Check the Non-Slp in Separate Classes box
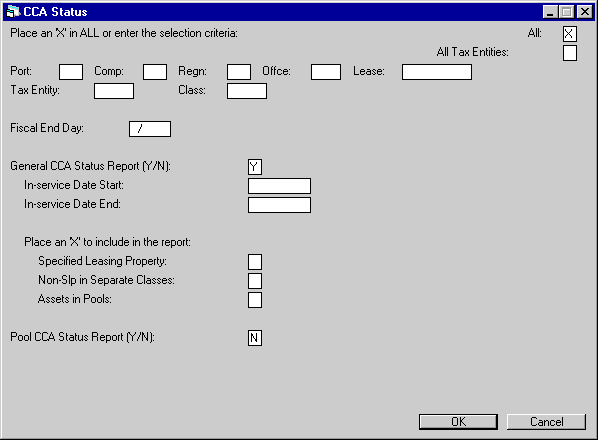Screen dimensions: 598x440 pyautogui.click(x=255, y=281)
